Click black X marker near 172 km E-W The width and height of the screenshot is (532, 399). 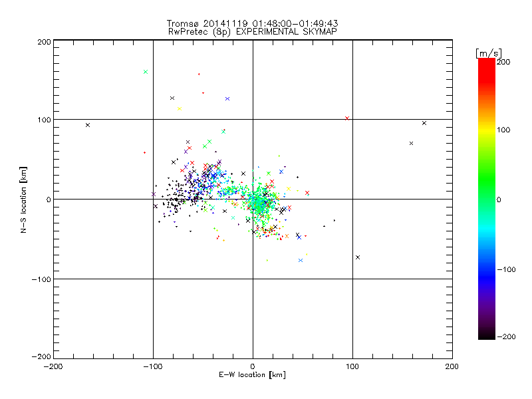tap(424, 123)
